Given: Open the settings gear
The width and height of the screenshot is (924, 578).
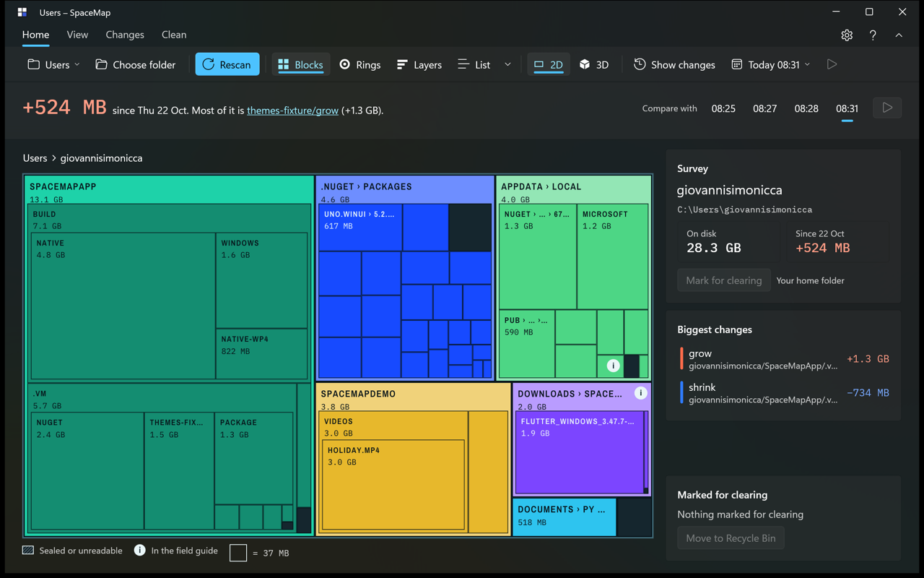Looking at the screenshot, I should (847, 35).
